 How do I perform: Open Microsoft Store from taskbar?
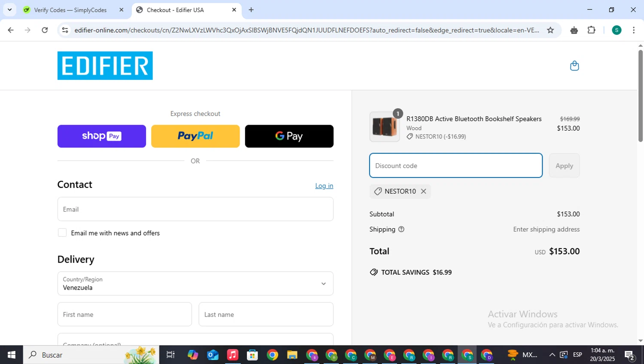(252, 355)
